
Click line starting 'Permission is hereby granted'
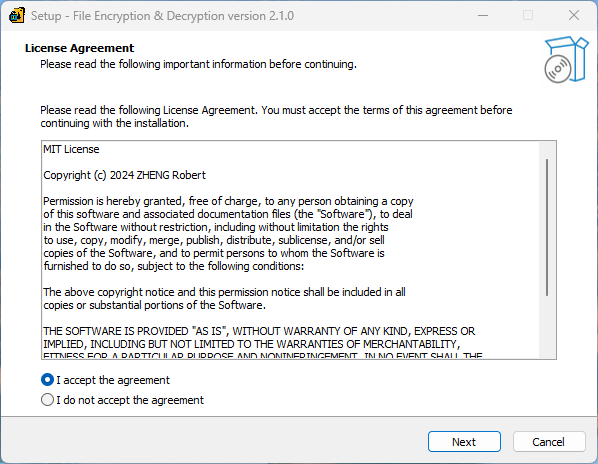click(228, 201)
